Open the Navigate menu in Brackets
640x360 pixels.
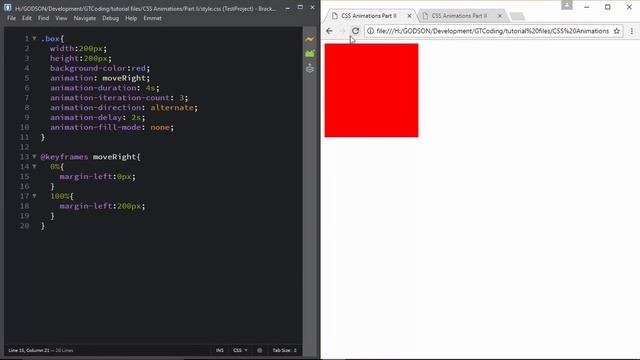pos(84,18)
